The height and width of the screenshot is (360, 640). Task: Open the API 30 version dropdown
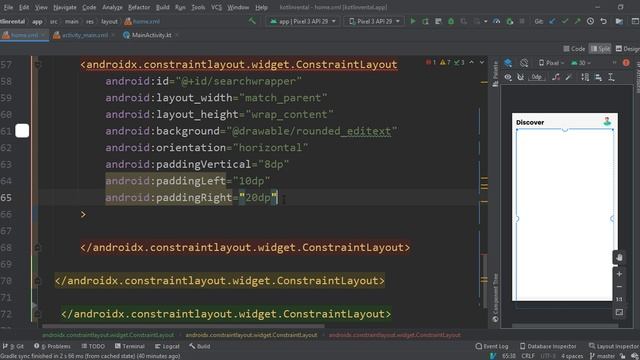581,63
